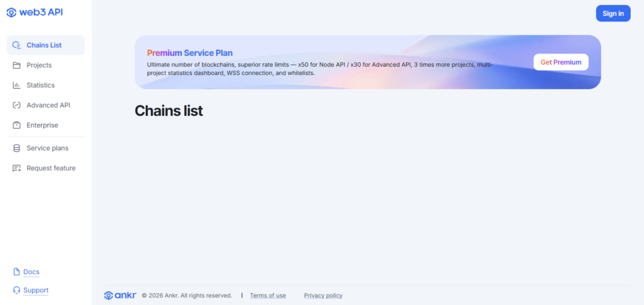
Task: Open the Terms of use link
Action: pos(268,296)
